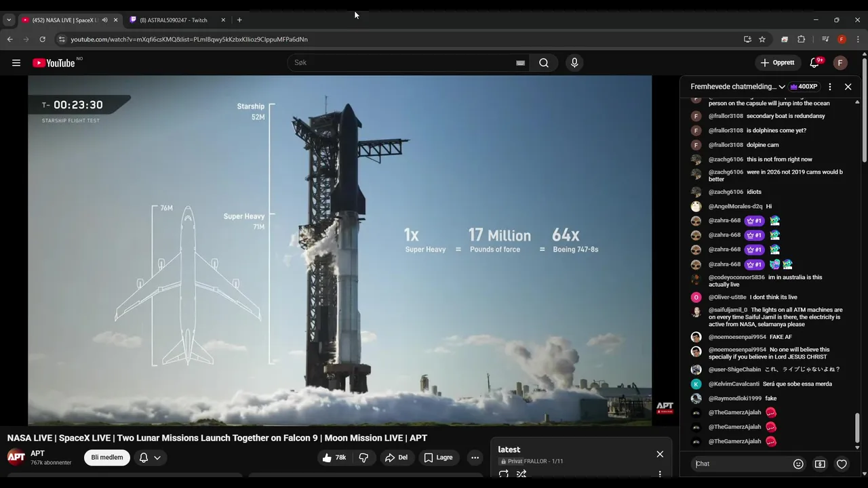
Task: Start voice search with microphone icon
Action: click(574, 63)
